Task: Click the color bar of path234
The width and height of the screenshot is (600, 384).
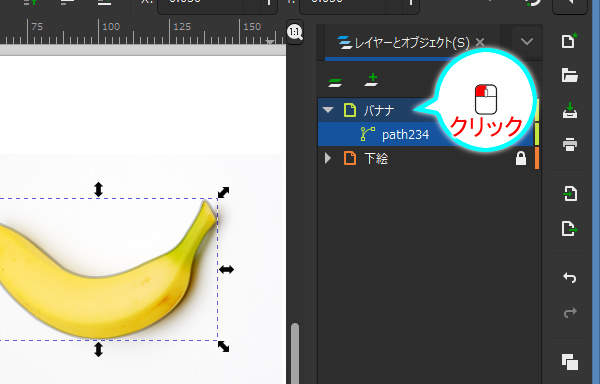Action: [x=537, y=134]
